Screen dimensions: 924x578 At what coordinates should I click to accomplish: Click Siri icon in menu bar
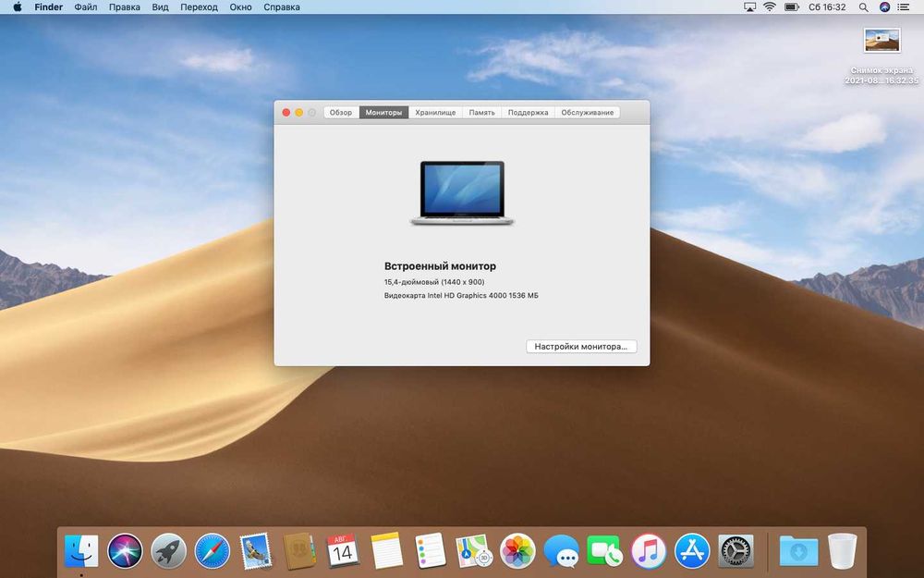pos(884,7)
